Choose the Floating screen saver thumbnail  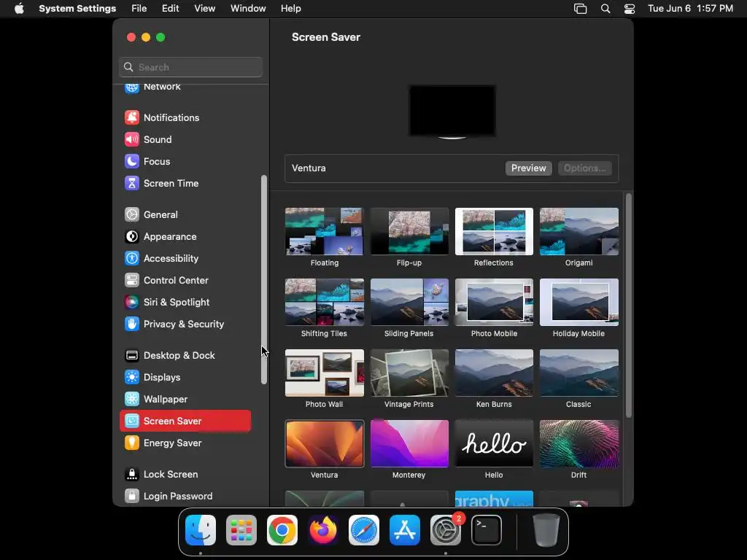tap(325, 231)
